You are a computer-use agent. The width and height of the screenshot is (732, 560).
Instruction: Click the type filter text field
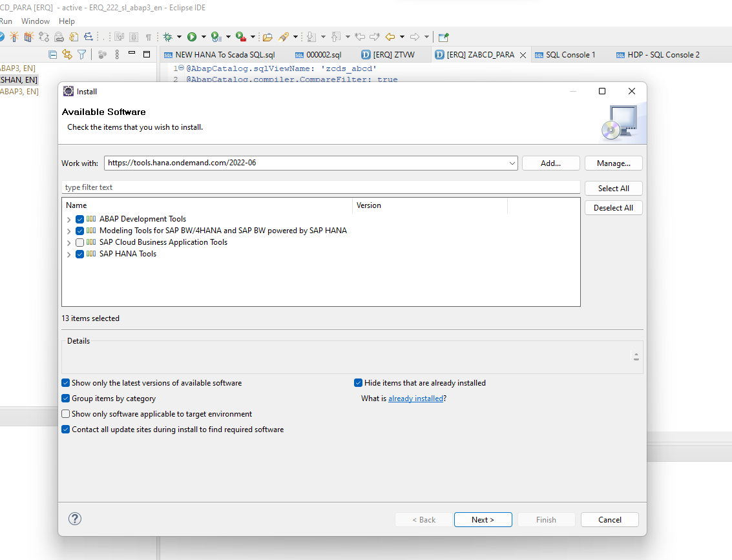[x=320, y=187]
